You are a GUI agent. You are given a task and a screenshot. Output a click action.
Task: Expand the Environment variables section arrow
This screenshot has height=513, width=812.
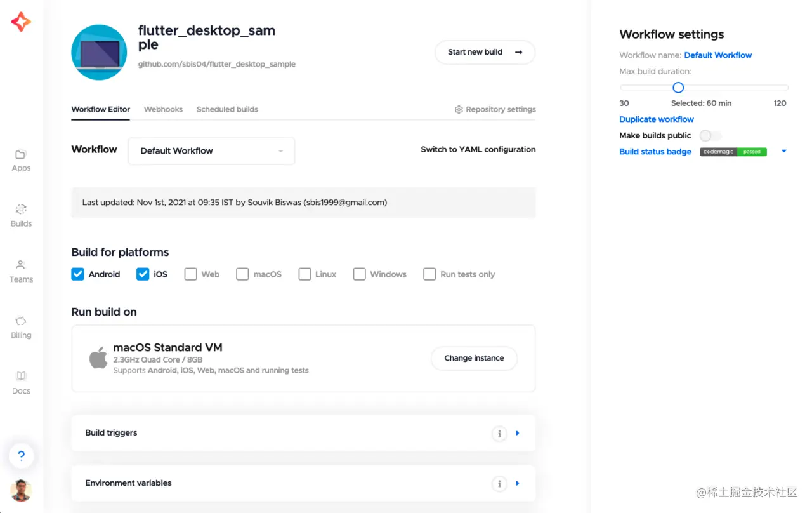[x=518, y=484]
